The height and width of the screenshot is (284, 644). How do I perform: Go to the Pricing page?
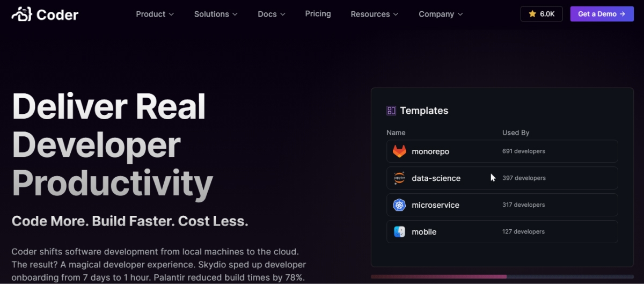click(318, 13)
